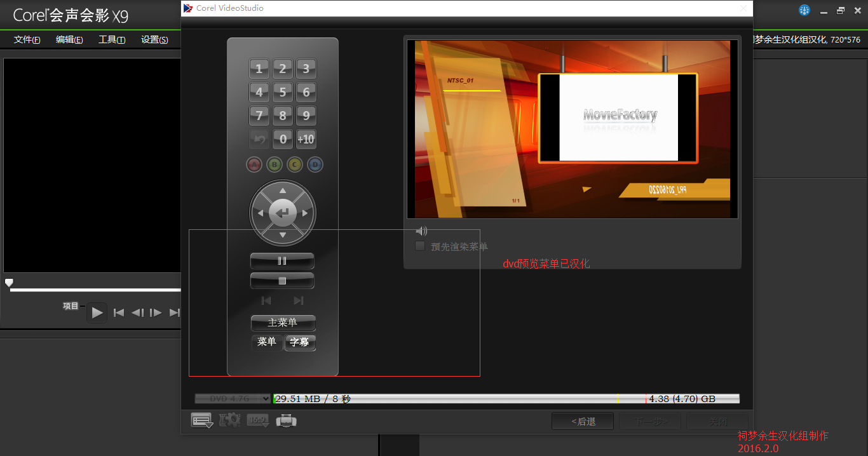Click number 8 on the remote keypad
Viewport: 868px width, 456px height.
pos(283,116)
